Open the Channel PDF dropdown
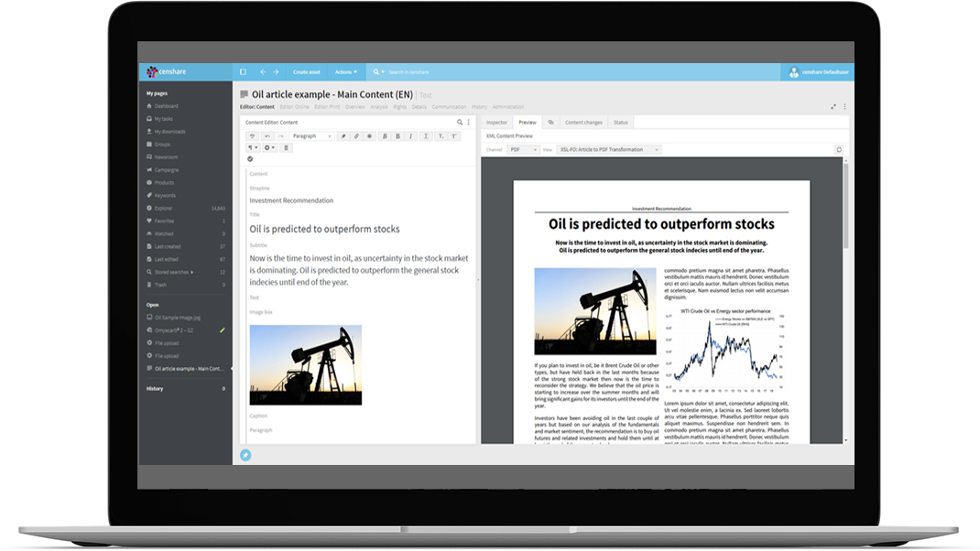 tap(522, 149)
